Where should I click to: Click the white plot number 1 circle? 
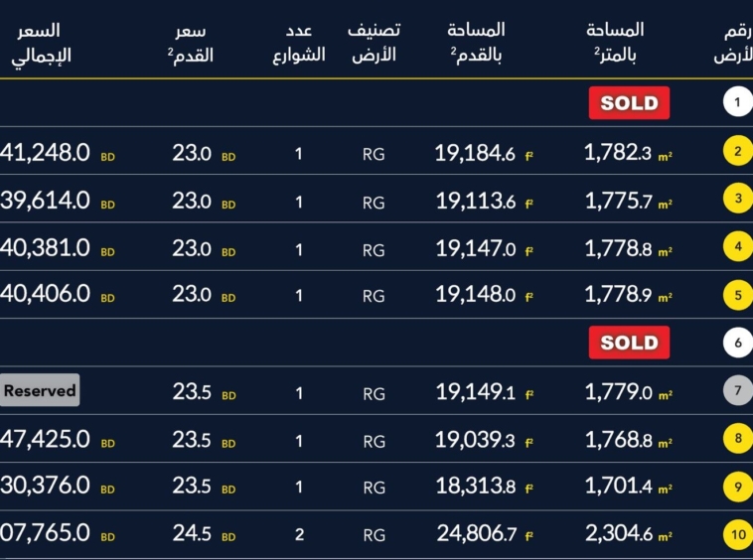(x=738, y=102)
